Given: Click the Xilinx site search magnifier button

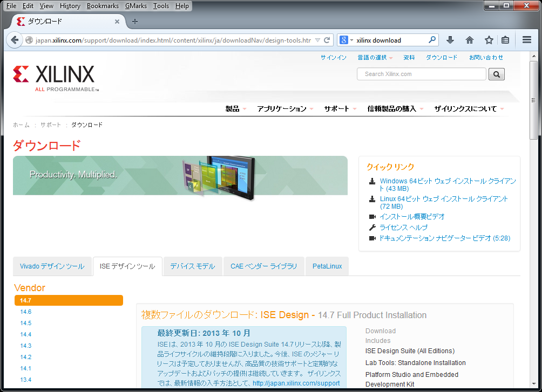Looking at the screenshot, I should 496,74.
